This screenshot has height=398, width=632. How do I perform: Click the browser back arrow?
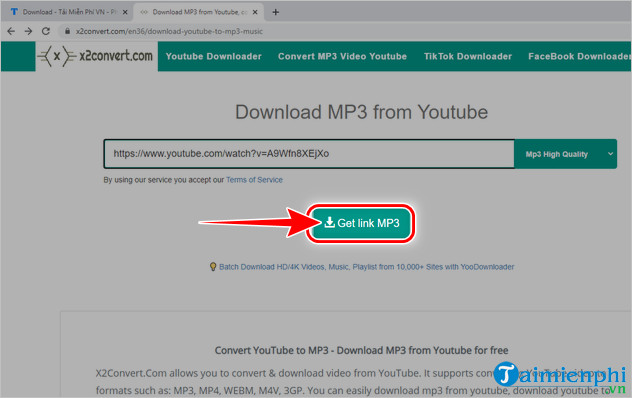click(x=11, y=31)
